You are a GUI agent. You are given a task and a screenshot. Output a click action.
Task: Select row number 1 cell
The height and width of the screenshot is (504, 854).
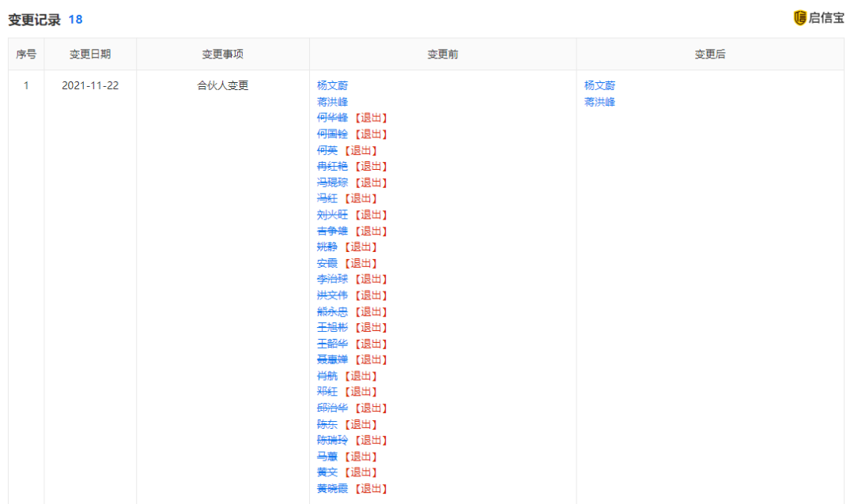26,85
